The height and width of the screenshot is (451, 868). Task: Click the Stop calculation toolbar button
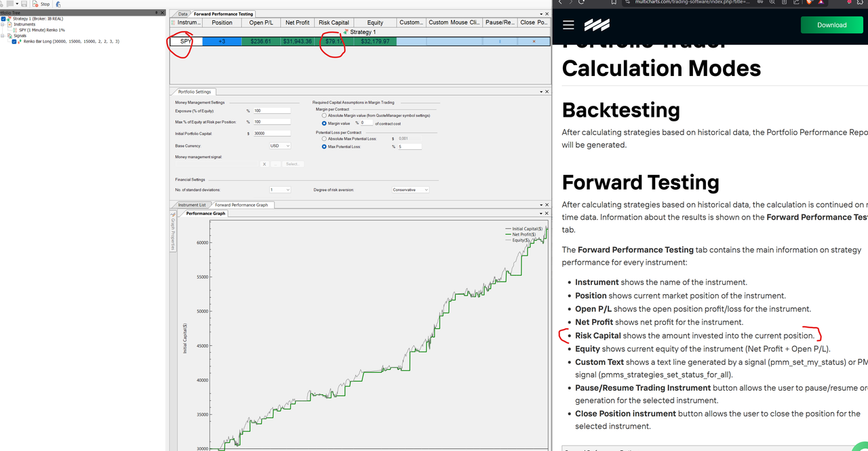click(41, 4)
